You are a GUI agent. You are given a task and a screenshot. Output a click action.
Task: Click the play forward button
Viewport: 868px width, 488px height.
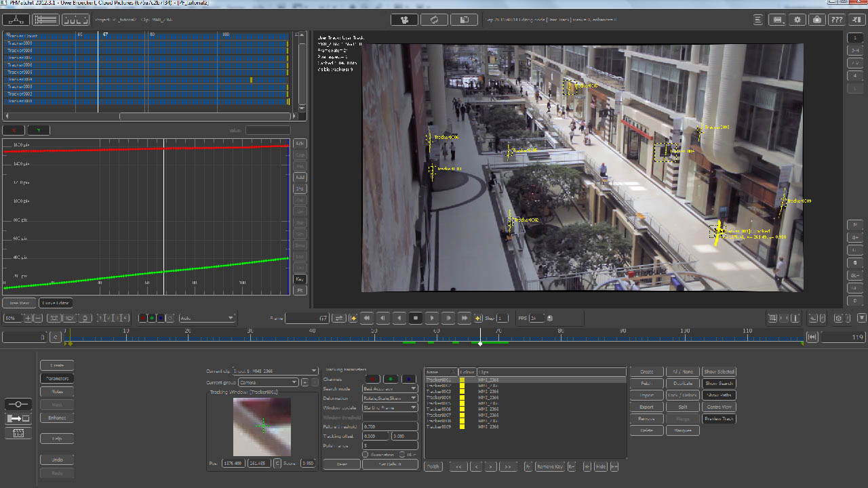[432, 318]
